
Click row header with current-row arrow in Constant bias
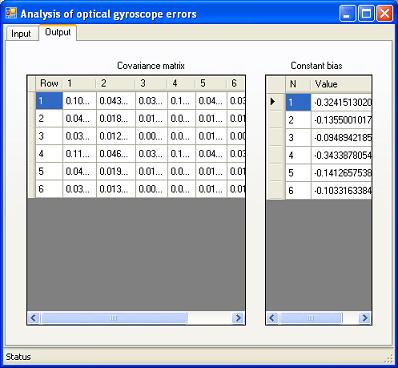pos(276,102)
